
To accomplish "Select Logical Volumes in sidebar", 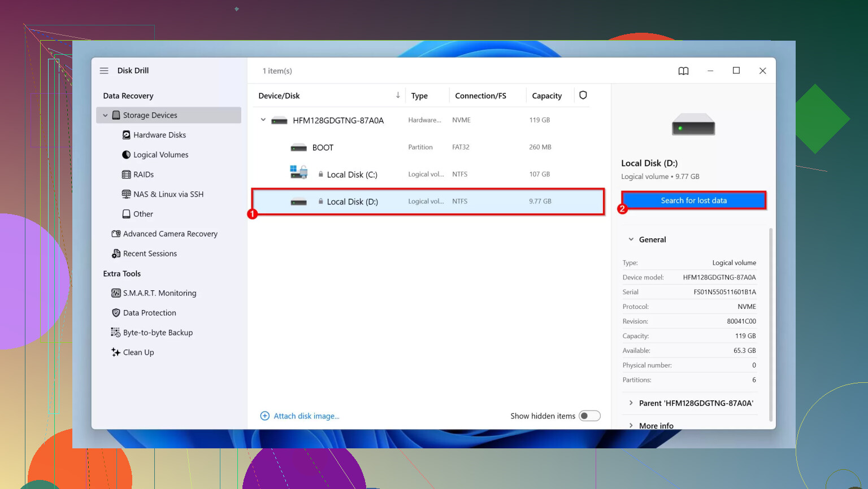I will point(160,155).
